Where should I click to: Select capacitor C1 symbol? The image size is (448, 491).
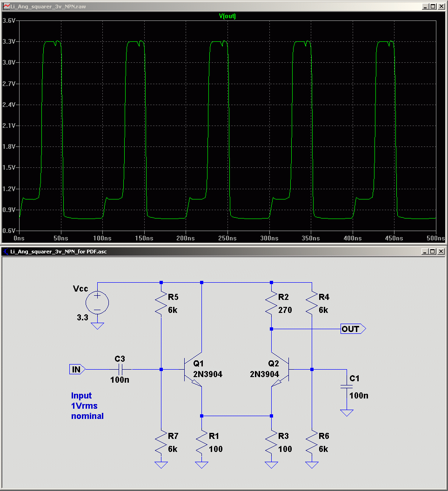347,387
